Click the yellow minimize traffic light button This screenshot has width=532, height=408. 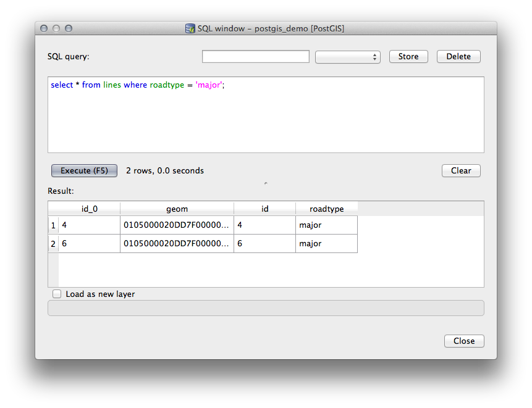pyautogui.click(x=56, y=28)
